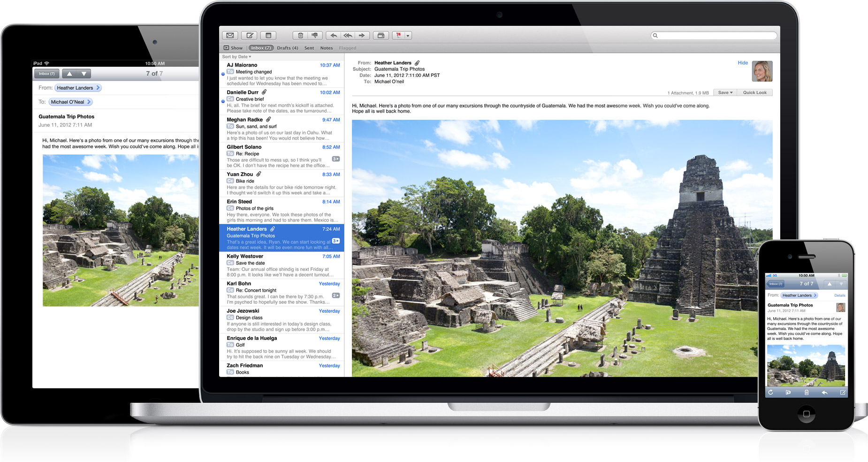Select Danielle Durr's Creative brief message
This screenshot has height=462, width=868.
(x=282, y=101)
